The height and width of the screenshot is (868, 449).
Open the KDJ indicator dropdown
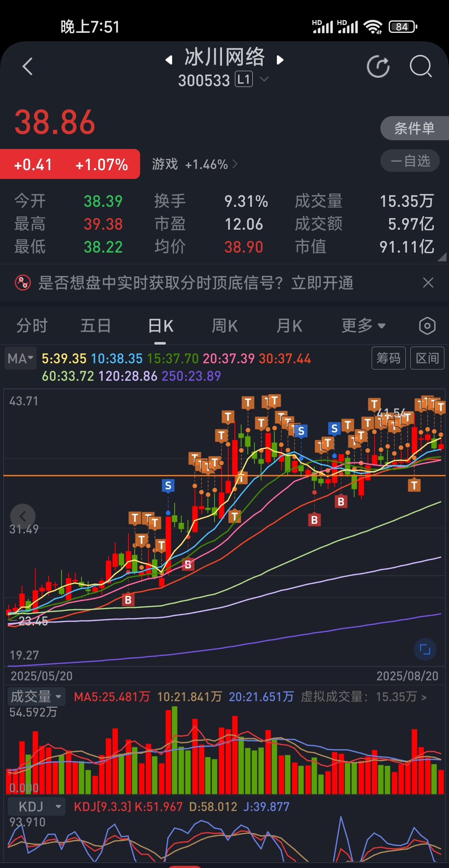pos(36,806)
